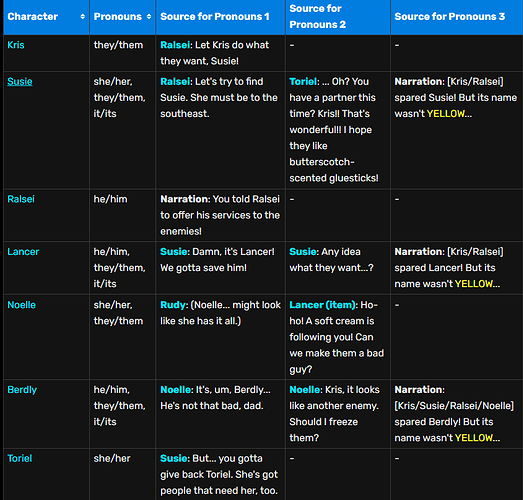Click Susie speaker link in Toriel row

coord(173,458)
